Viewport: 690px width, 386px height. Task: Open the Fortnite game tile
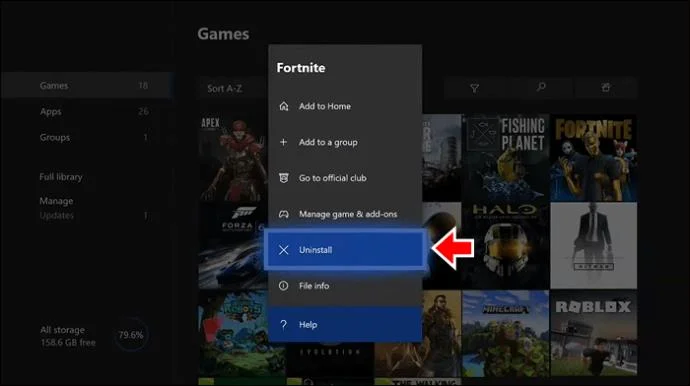click(x=594, y=158)
